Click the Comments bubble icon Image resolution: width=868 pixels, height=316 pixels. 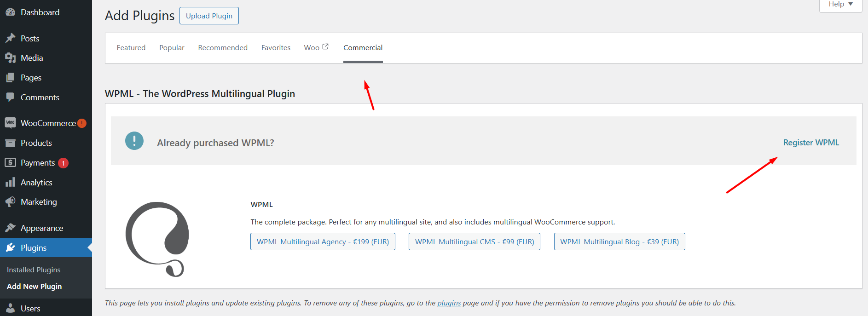tap(10, 98)
